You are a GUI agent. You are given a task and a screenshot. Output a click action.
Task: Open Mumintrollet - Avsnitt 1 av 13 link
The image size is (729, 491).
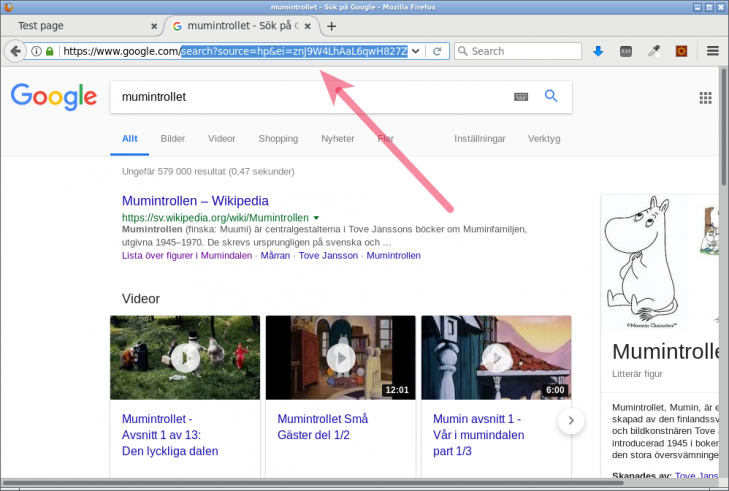click(x=170, y=435)
